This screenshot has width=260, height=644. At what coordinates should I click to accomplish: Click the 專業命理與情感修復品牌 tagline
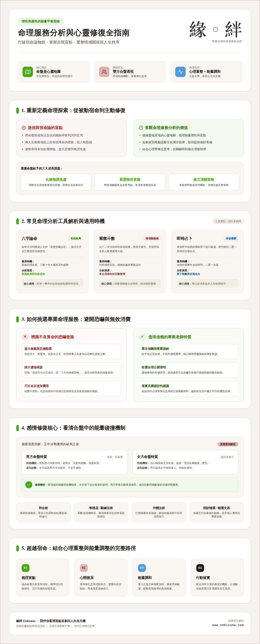pos(227,41)
